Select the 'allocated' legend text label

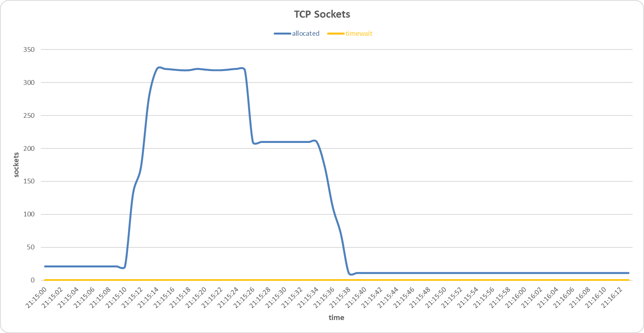point(305,34)
